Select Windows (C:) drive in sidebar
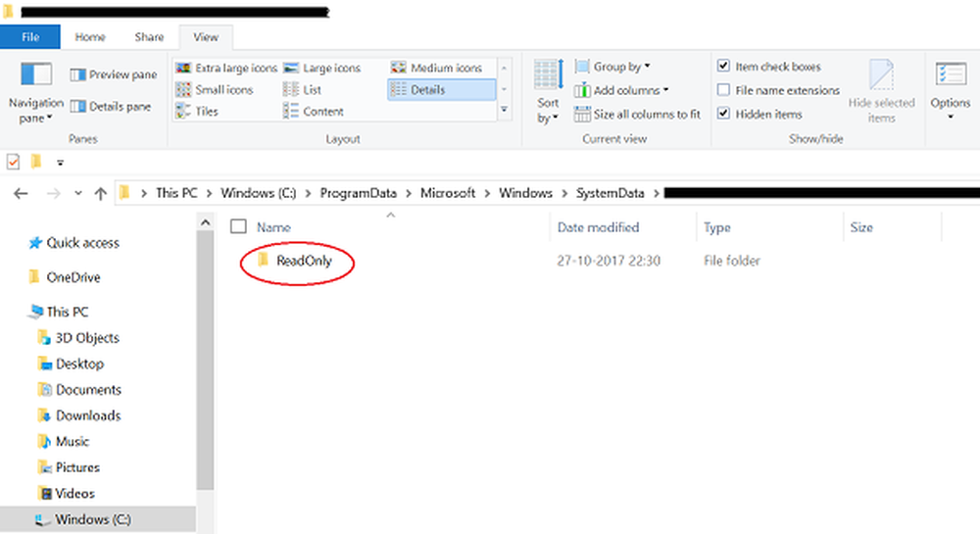Image resolution: width=980 pixels, height=534 pixels. (97, 519)
